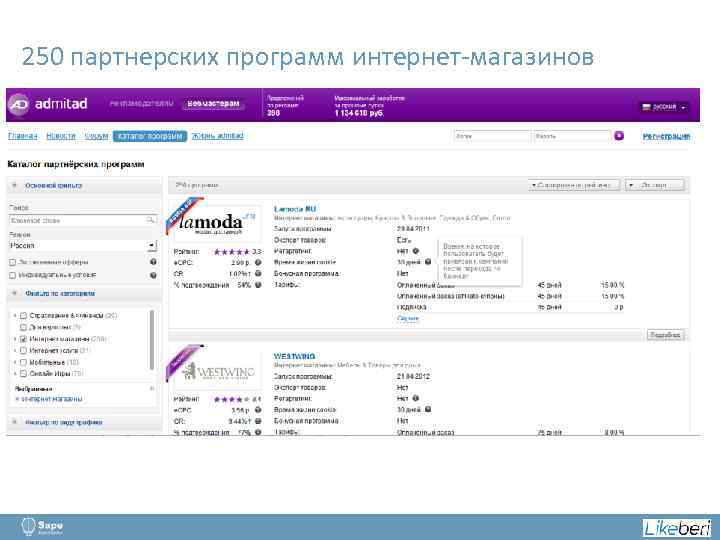Open the Новости navigation item
Image resolution: width=720 pixels, height=540 pixels.
tap(61, 136)
